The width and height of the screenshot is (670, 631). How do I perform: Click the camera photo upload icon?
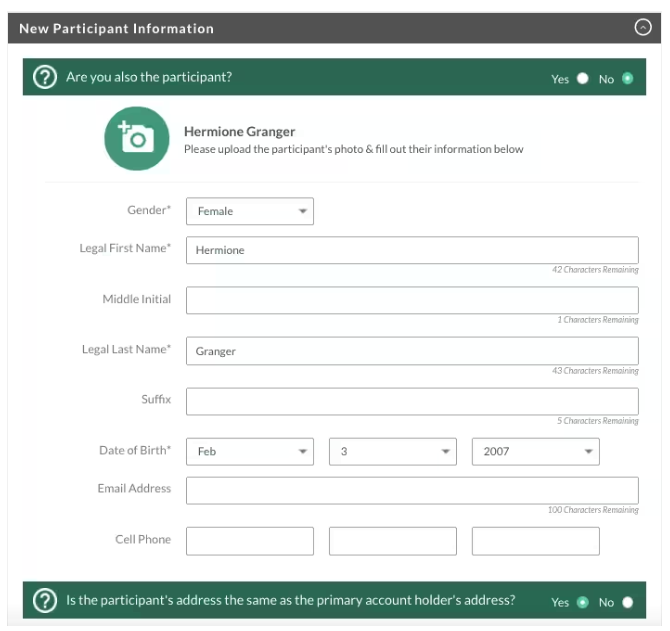pos(135,139)
